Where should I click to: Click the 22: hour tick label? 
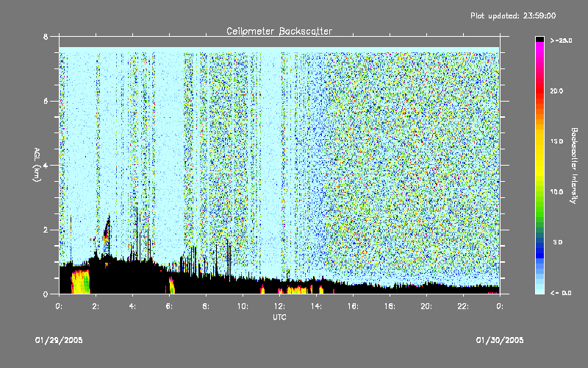463,306
